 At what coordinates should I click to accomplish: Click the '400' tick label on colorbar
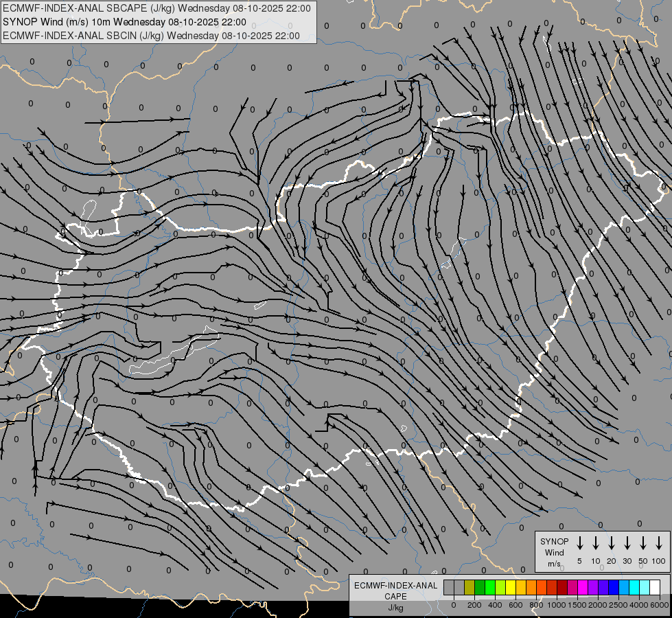pos(495,605)
